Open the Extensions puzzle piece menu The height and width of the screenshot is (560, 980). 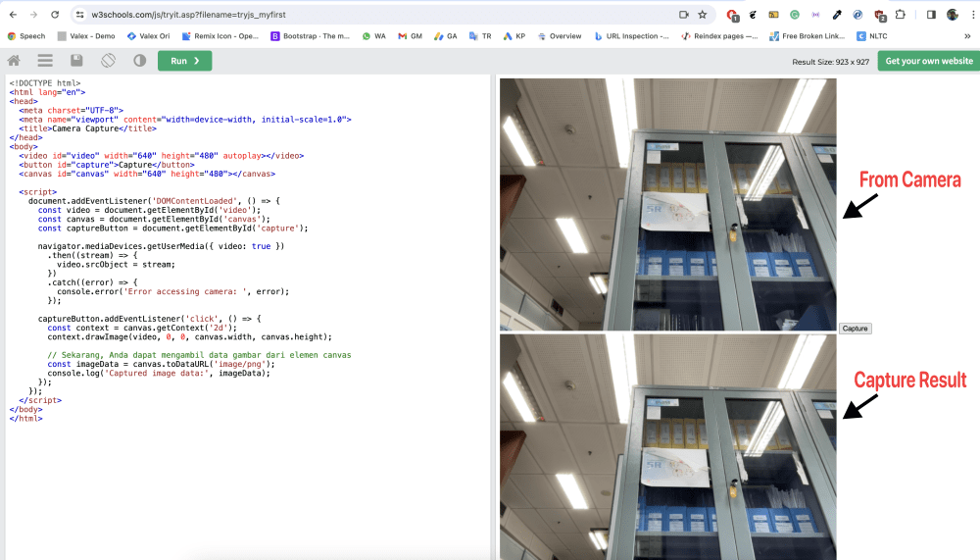pos(900,15)
